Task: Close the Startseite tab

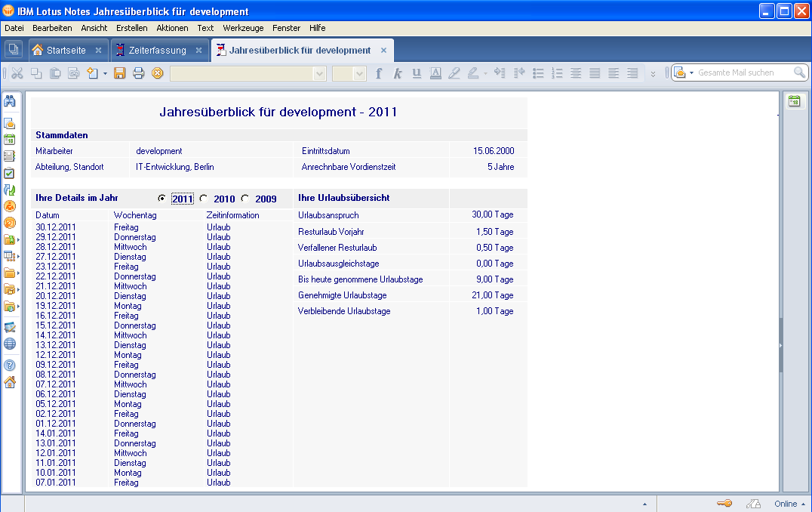Action: coord(98,51)
